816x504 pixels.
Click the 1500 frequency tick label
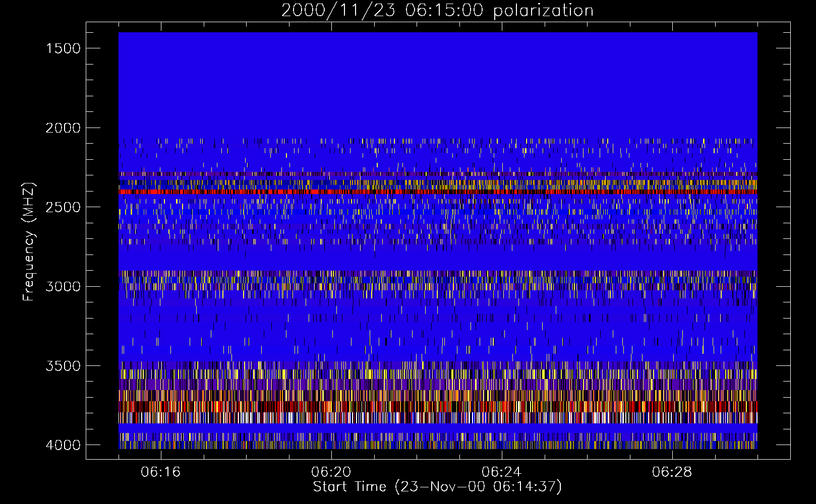pyautogui.click(x=63, y=48)
